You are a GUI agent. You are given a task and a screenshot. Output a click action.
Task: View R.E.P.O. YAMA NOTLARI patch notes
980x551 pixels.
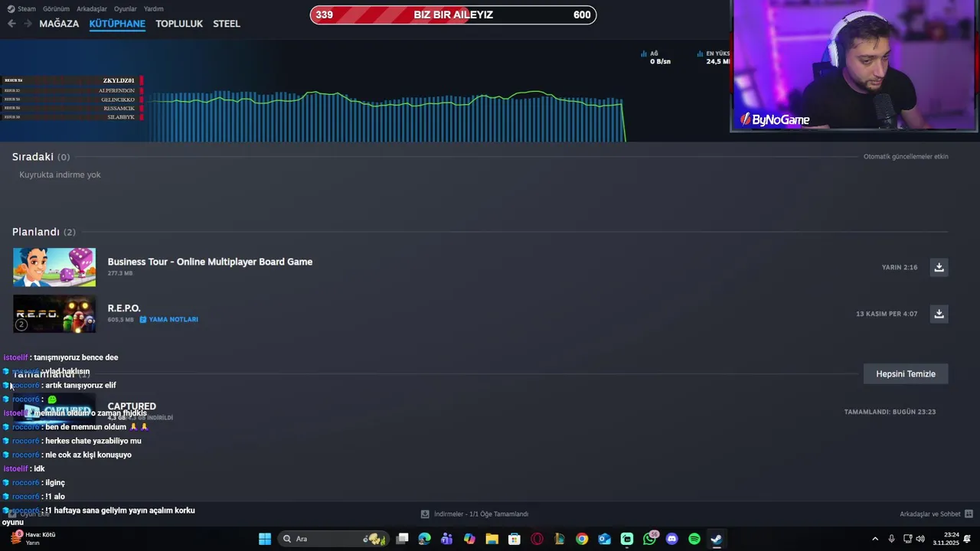(x=168, y=319)
